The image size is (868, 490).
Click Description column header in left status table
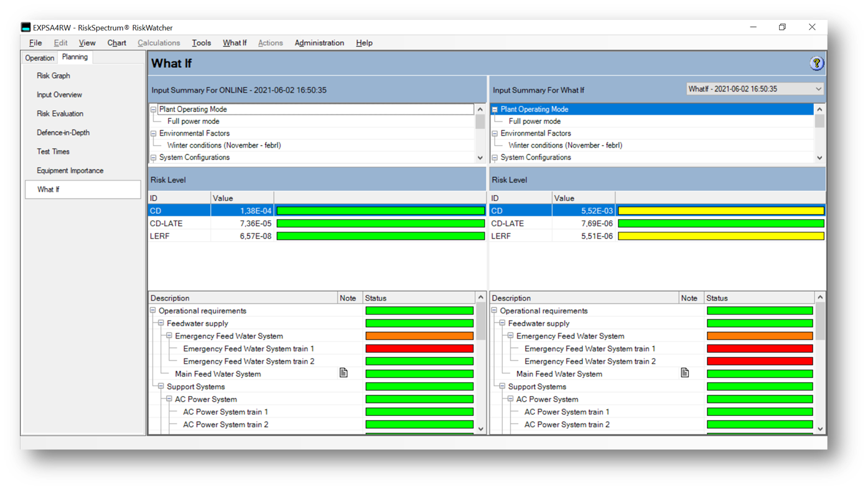tap(243, 298)
